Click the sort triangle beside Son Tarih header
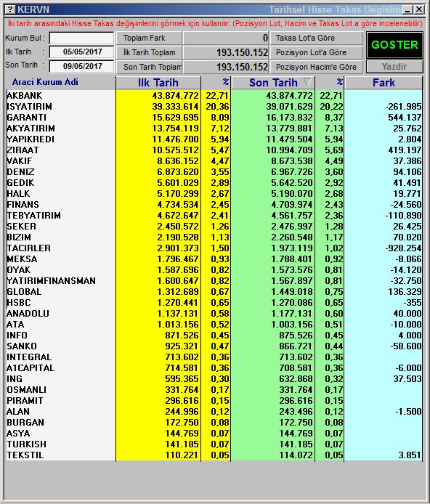The image size is (430, 504). pos(307,83)
